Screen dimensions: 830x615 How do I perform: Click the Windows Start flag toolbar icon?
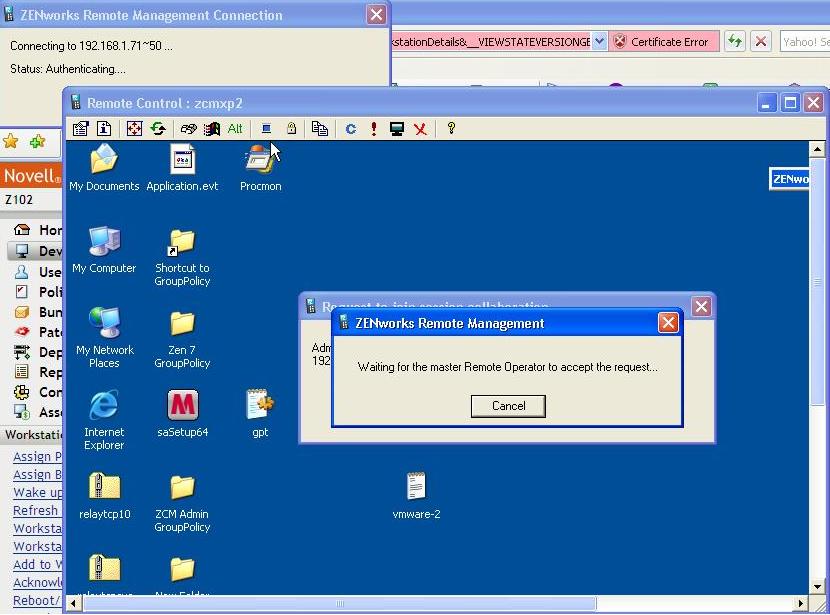pos(212,129)
